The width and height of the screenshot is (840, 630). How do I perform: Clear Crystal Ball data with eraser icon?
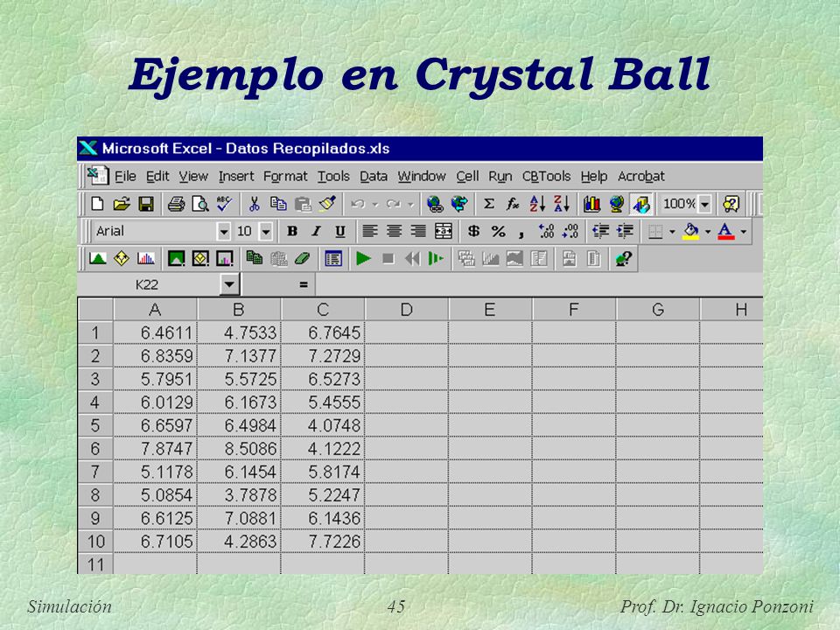303,259
